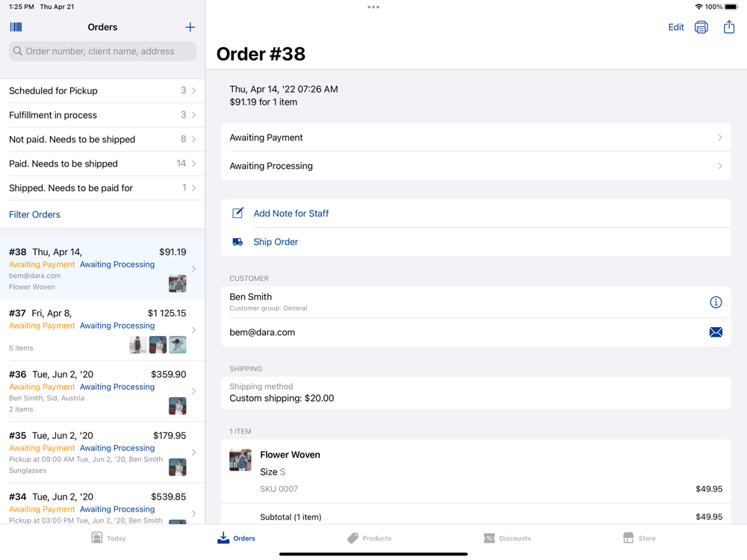
Task: Select order #35 for $179.95
Action: point(102,452)
